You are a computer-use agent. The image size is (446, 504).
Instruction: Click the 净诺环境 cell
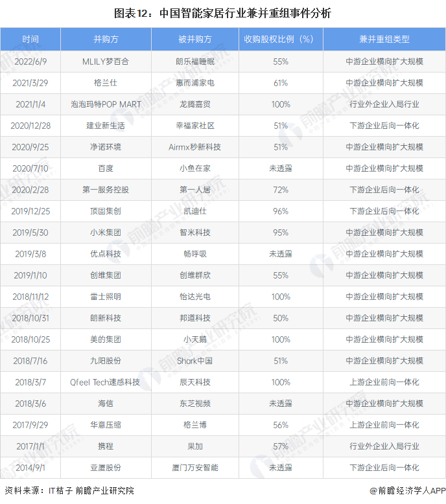[106, 147]
